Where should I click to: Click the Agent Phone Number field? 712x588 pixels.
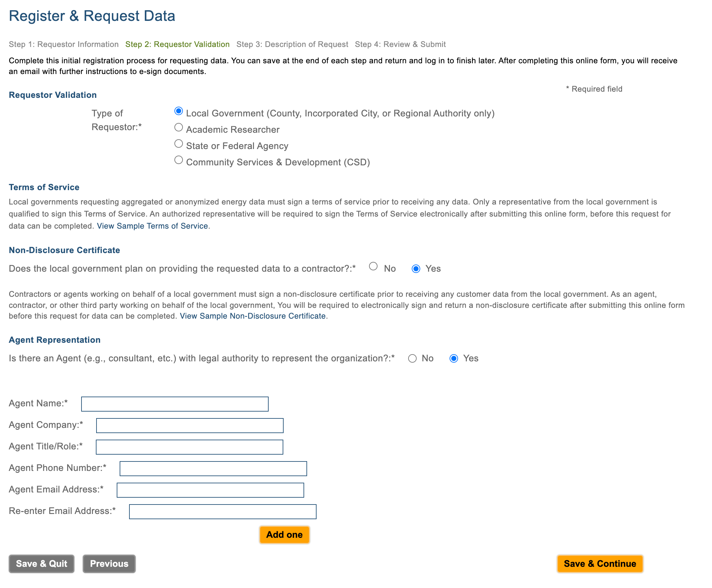tap(213, 468)
